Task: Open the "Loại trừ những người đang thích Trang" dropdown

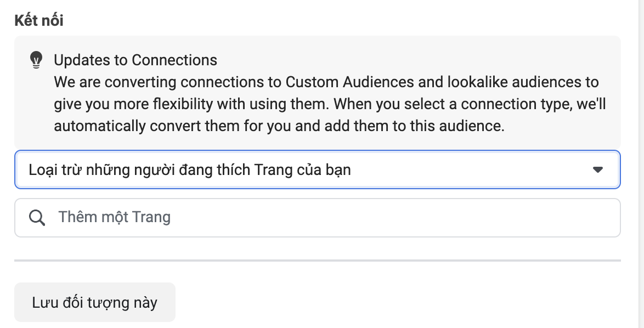Action: click(x=318, y=169)
